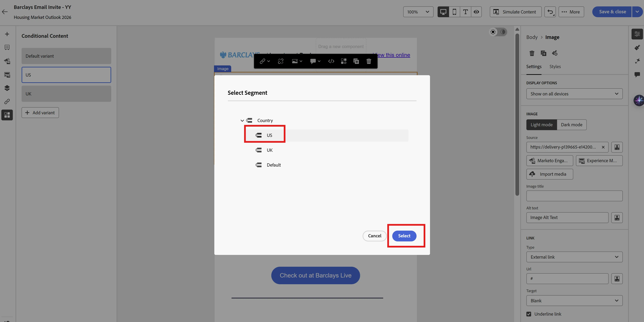The height and width of the screenshot is (322, 644).
Task: Open the Show on all devices dropdown
Action: tap(574, 94)
